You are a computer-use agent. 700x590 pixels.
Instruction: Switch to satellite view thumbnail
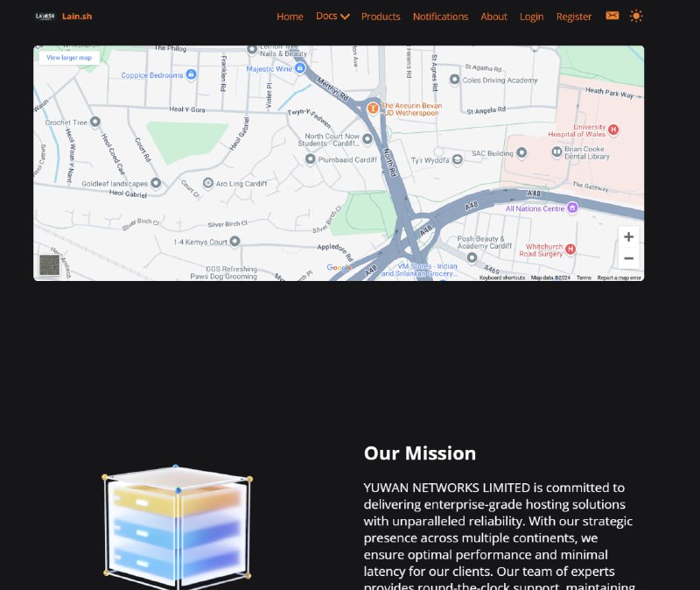[x=49, y=265]
